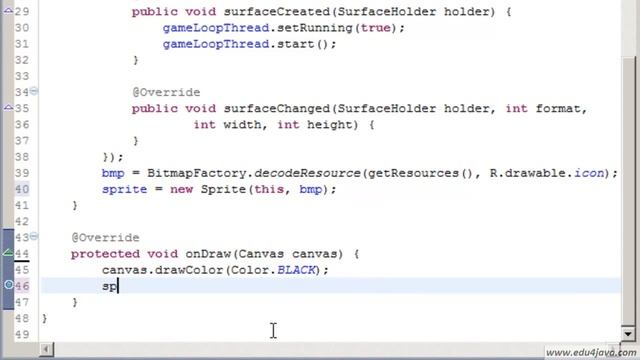Click line number 46 in the gutter
Screen dimensions: 640x360
(22, 286)
